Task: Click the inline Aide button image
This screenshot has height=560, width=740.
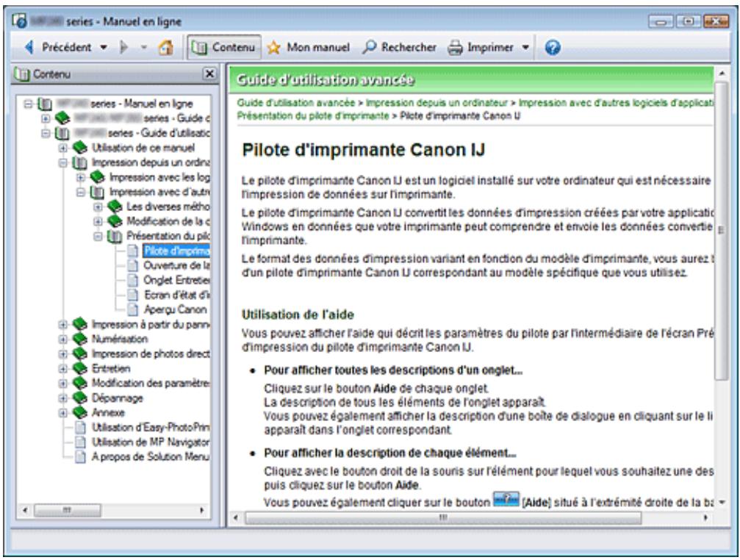Action: coord(506,499)
